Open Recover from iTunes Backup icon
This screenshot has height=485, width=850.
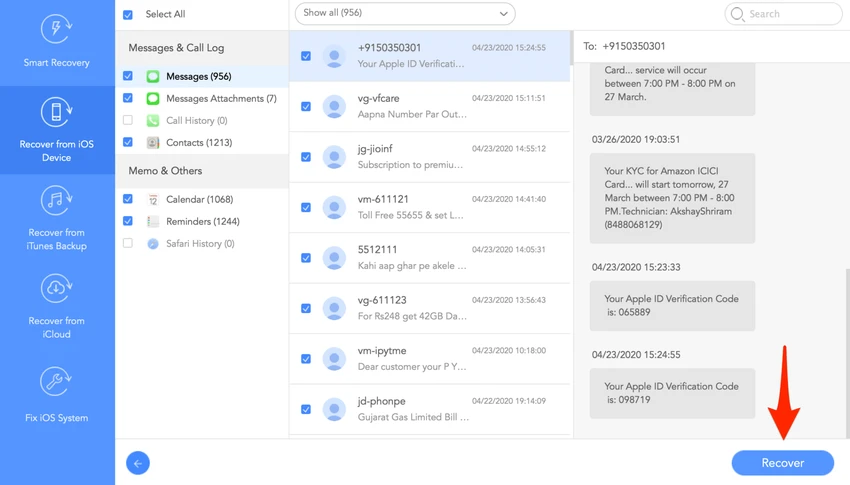click(56, 201)
